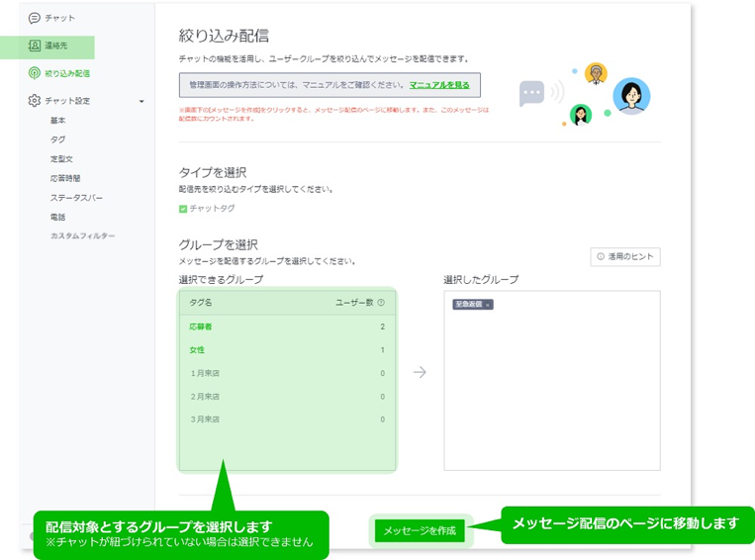The width and height of the screenshot is (755, 560).
Task: Open the チャット section icon in sidebar
Action: click(35, 18)
